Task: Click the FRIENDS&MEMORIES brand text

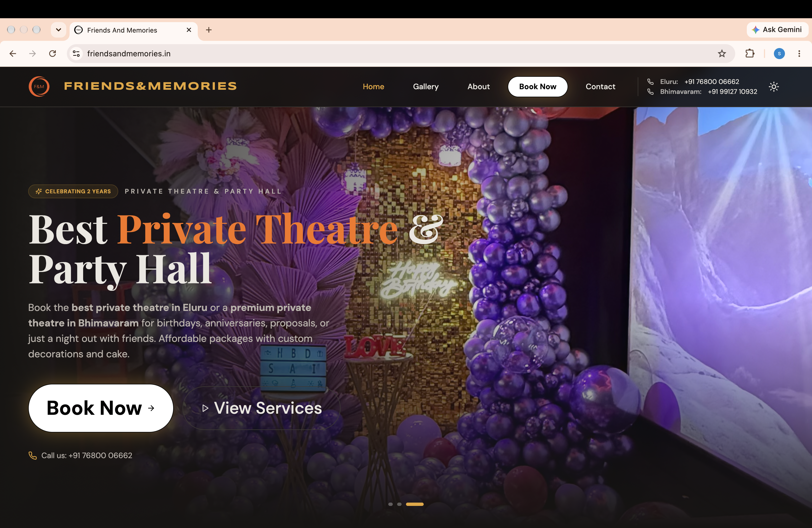Action: coord(151,86)
